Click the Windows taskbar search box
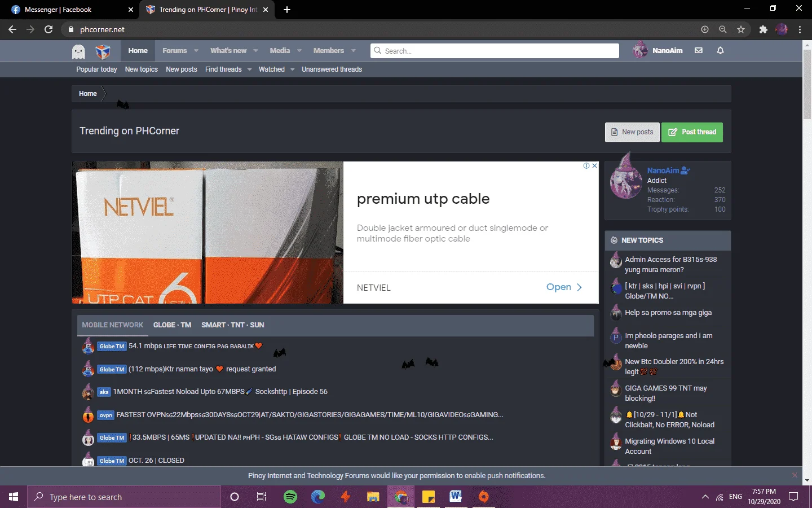This screenshot has height=508, width=812. click(x=124, y=497)
